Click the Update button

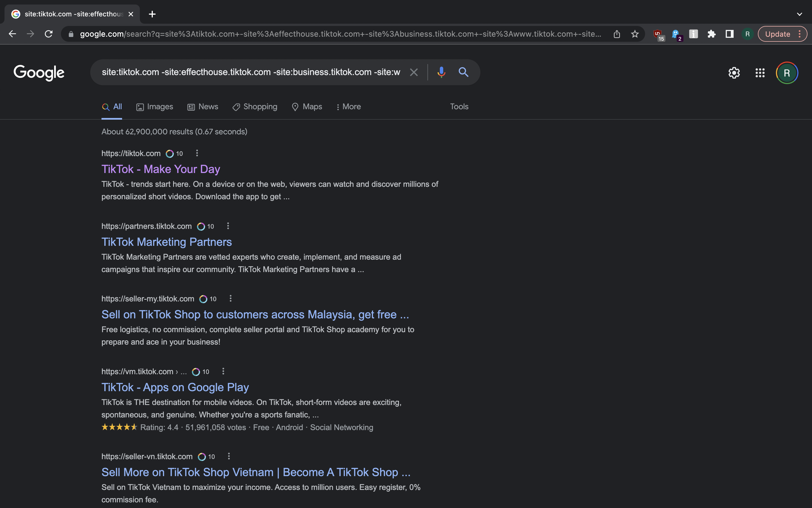coord(777,34)
